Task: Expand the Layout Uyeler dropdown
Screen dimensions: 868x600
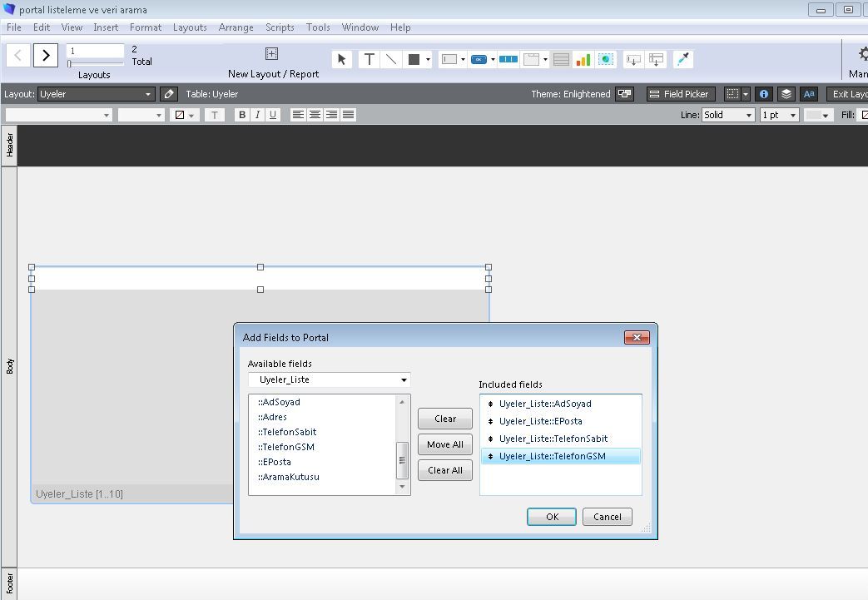Action: point(96,94)
